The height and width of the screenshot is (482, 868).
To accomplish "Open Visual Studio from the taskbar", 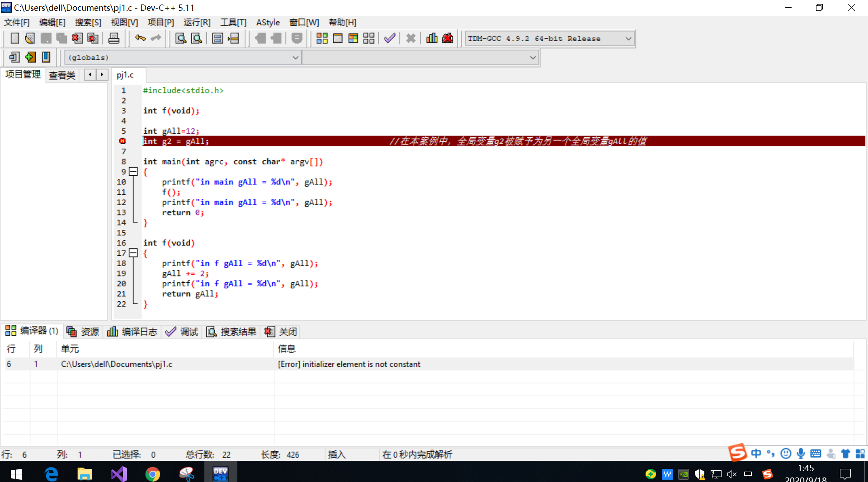I will pyautogui.click(x=119, y=473).
